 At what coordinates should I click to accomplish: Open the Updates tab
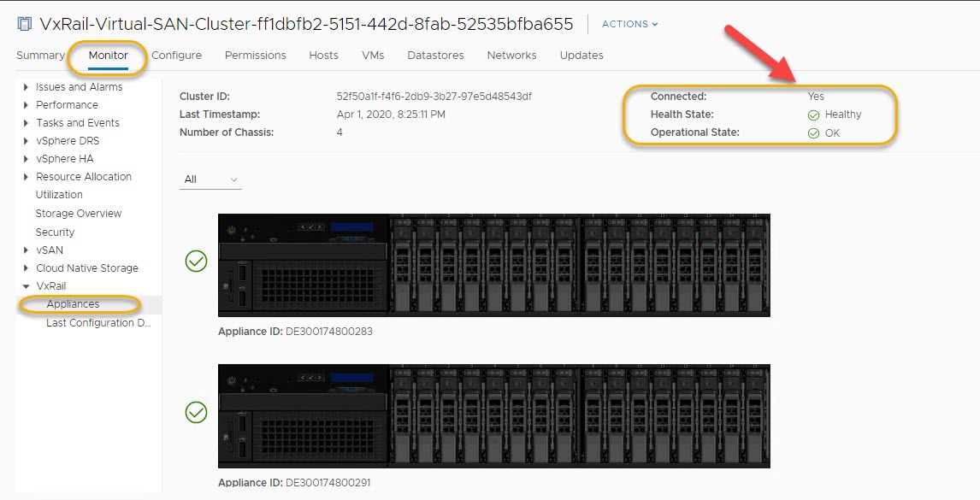(x=582, y=55)
